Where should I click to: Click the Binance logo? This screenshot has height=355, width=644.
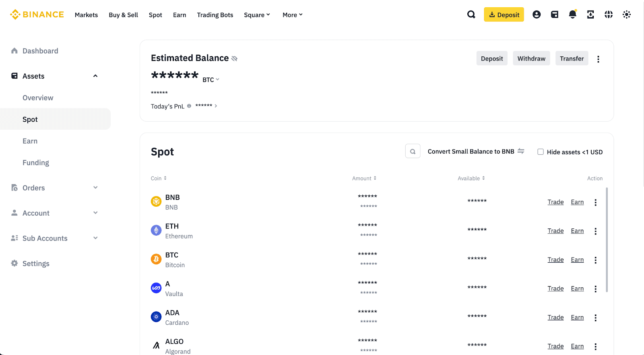pos(37,15)
